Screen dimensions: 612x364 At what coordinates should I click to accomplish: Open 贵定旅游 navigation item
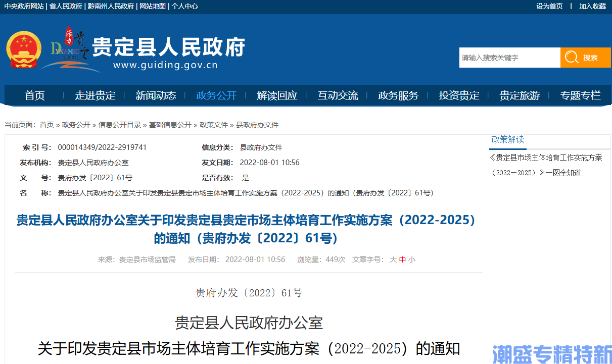(520, 95)
